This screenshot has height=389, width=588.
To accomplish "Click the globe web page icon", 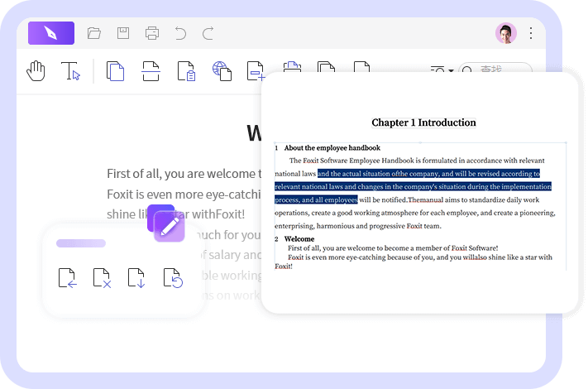I will tap(221, 71).
